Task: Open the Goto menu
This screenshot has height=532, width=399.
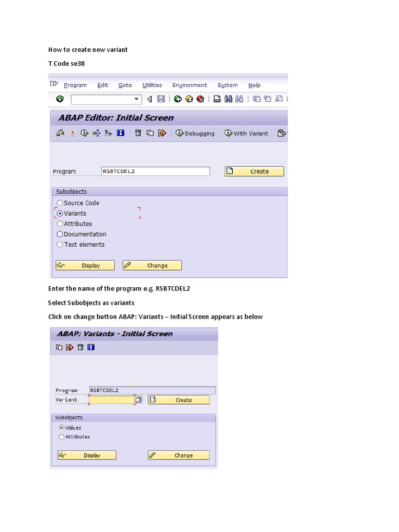Action: click(125, 85)
